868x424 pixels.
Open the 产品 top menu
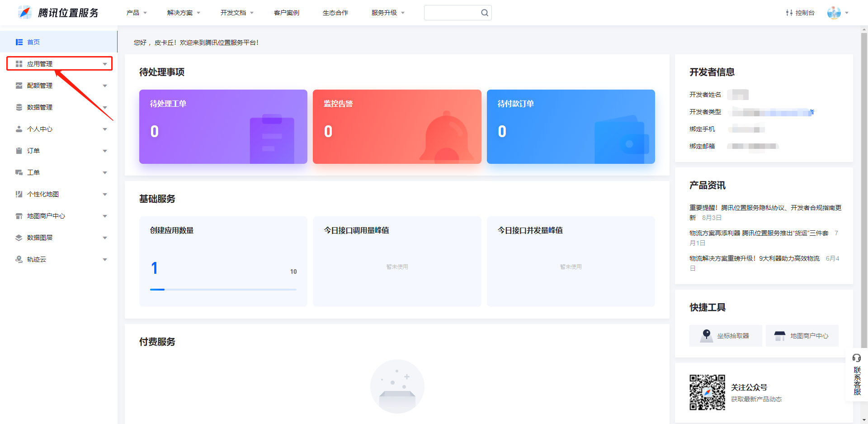click(137, 13)
